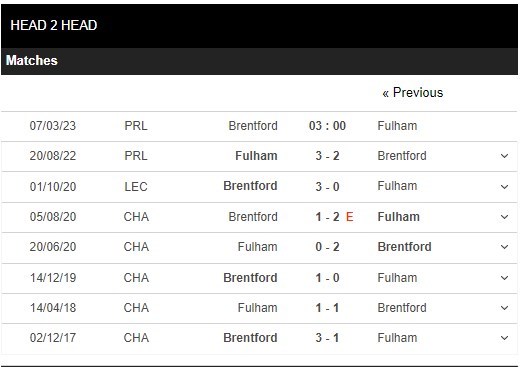The image size is (521, 367).
Task: Open the upcoming 03 : 00 match time
Action: click(x=327, y=126)
